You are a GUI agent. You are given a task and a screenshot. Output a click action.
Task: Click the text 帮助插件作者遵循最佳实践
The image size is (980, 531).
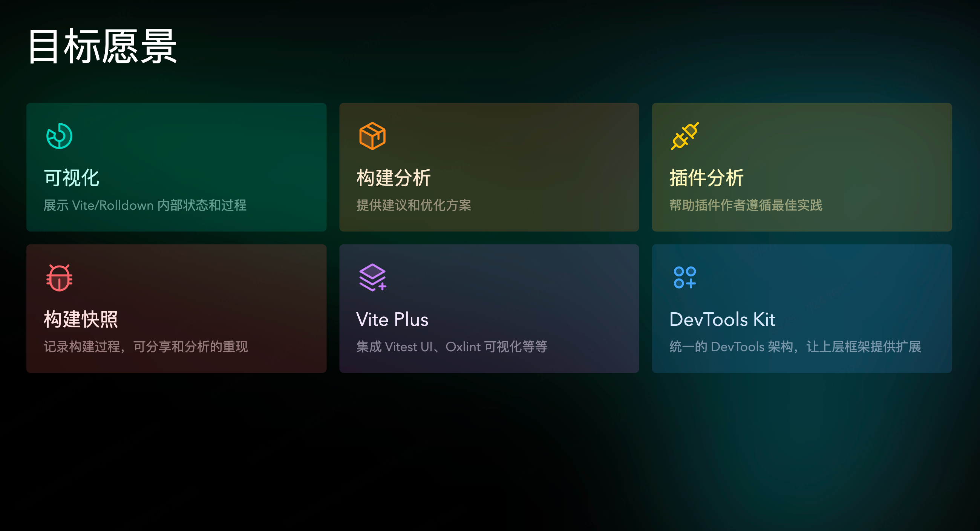746,205
